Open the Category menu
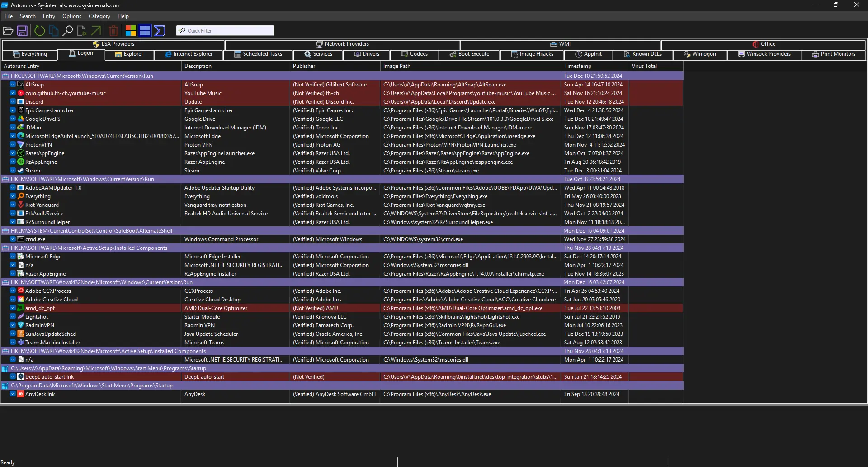The image size is (868, 467). pos(99,16)
